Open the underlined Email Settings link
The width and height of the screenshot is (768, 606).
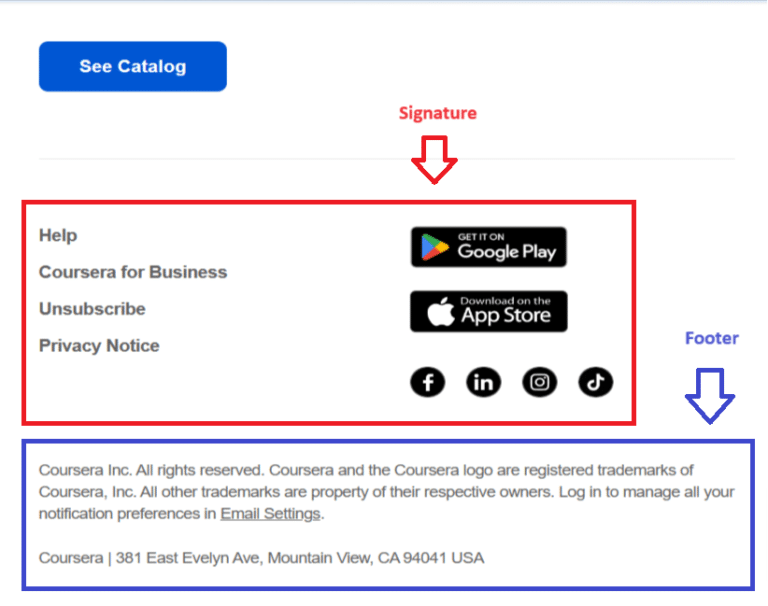coord(270,514)
